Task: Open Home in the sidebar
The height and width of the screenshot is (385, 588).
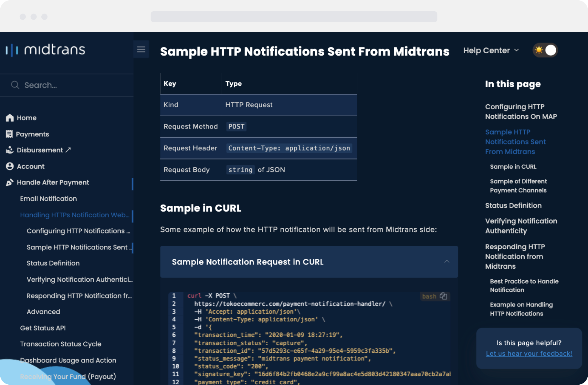Action: [x=26, y=118]
